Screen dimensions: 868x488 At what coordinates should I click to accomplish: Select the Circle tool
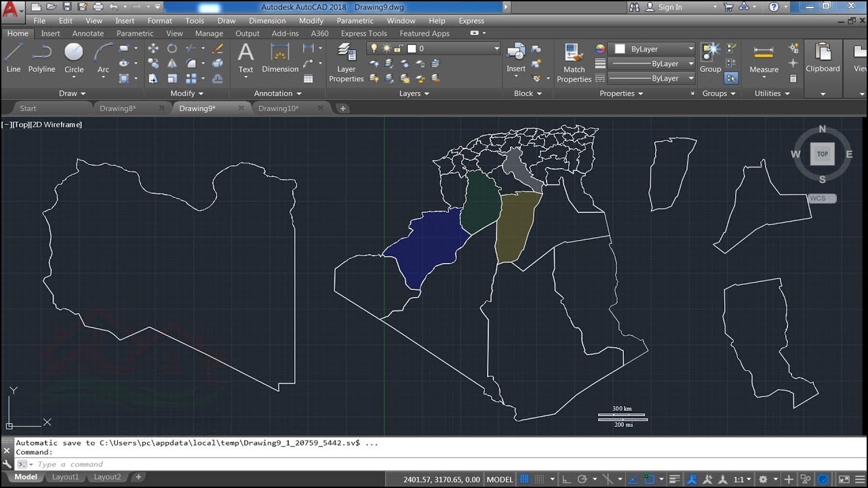click(x=74, y=58)
